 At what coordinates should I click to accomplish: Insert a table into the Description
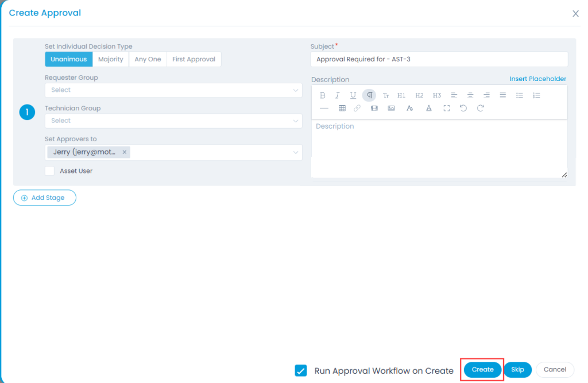pyautogui.click(x=342, y=108)
